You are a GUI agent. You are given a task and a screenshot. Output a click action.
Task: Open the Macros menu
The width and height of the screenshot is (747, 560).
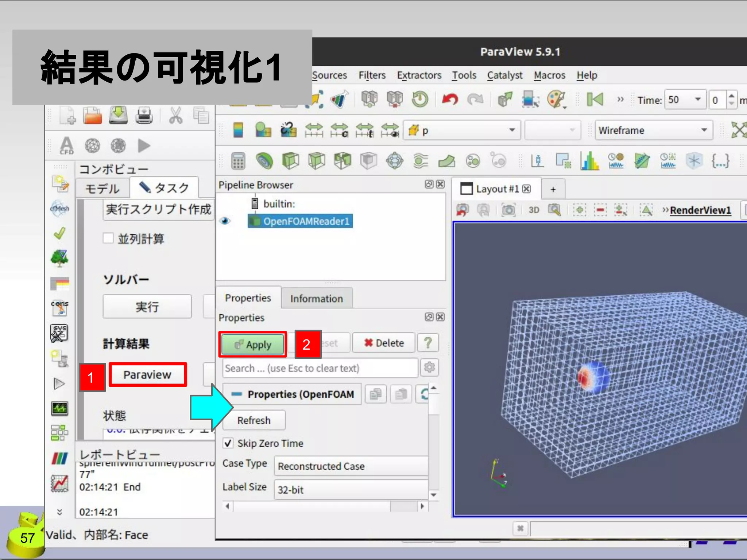pyautogui.click(x=549, y=75)
